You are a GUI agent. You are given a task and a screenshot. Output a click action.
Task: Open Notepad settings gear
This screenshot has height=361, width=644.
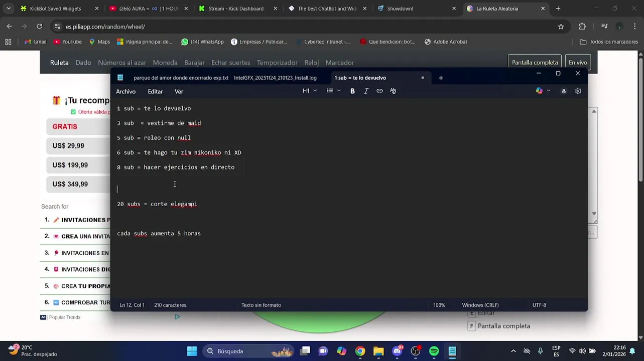coord(578,91)
